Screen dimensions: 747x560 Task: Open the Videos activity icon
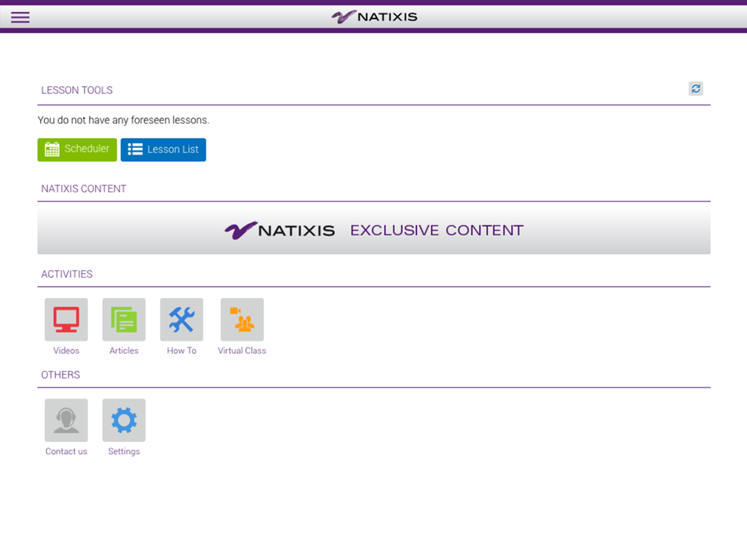pos(66,320)
